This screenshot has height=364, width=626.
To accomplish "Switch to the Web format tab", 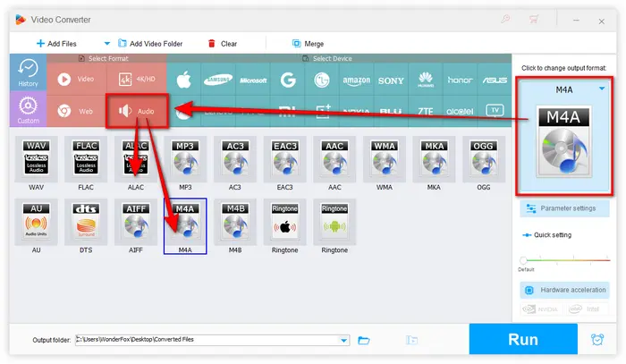I will [x=77, y=111].
